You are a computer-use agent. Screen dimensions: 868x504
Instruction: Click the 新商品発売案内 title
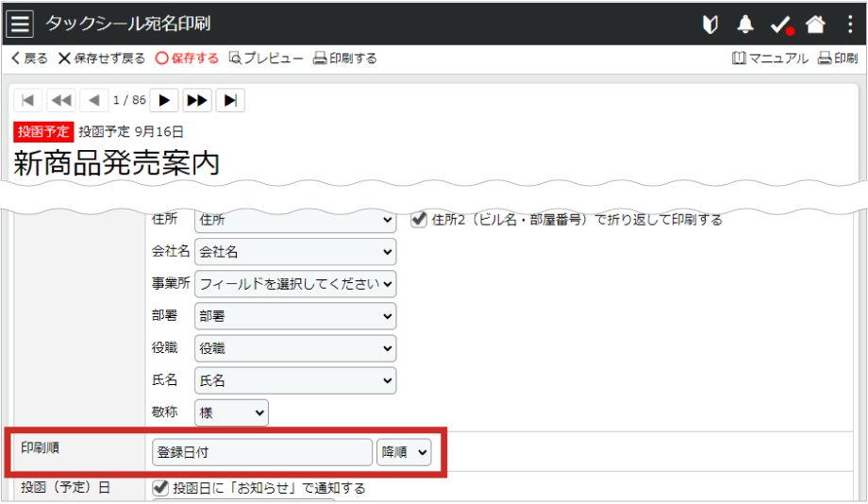tap(116, 163)
